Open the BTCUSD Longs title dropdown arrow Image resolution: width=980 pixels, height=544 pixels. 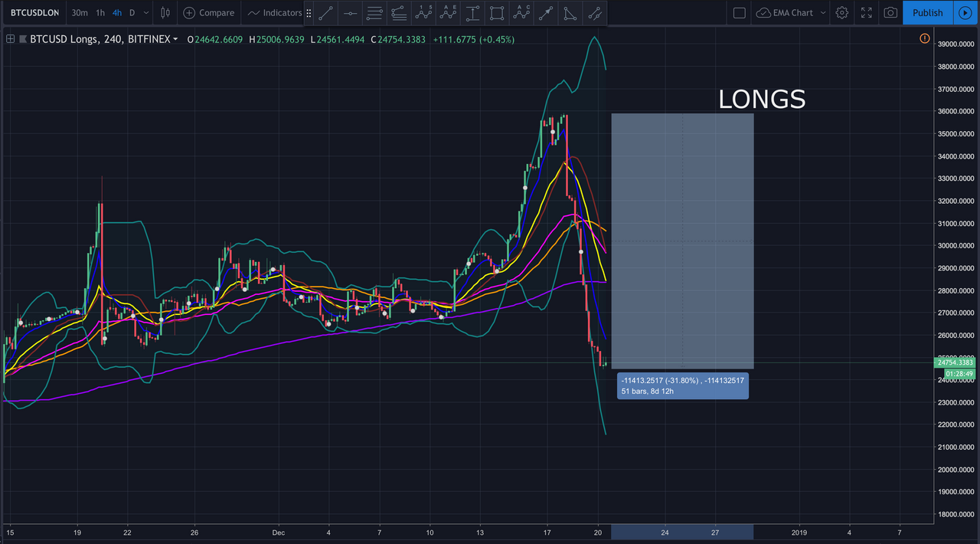point(175,39)
